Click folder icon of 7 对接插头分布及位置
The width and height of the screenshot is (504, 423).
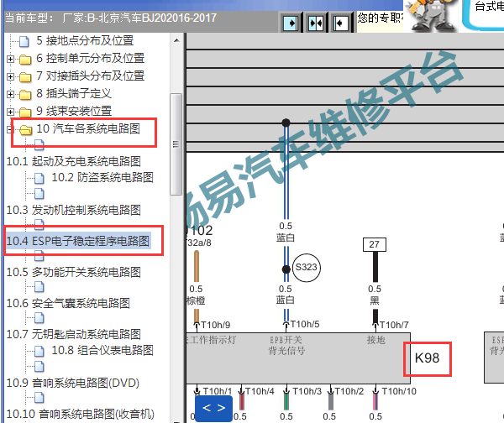(25, 77)
